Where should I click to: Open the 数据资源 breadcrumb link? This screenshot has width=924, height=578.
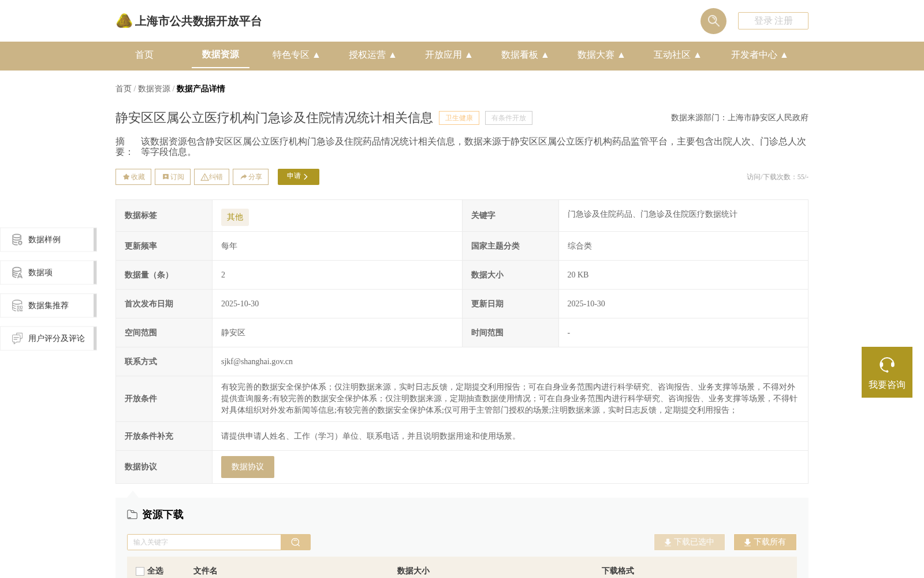pyautogui.click(x=154, y=89)
